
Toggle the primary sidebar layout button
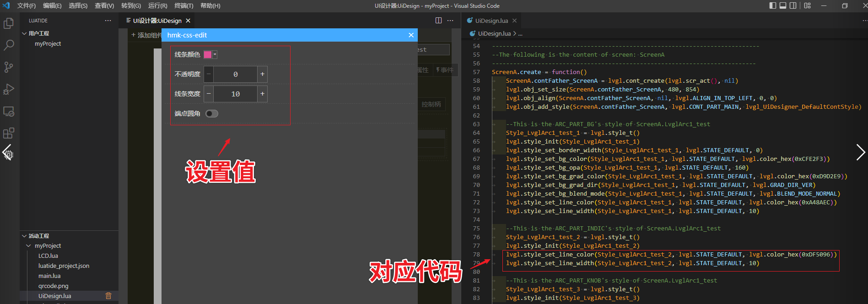point(773,5)
